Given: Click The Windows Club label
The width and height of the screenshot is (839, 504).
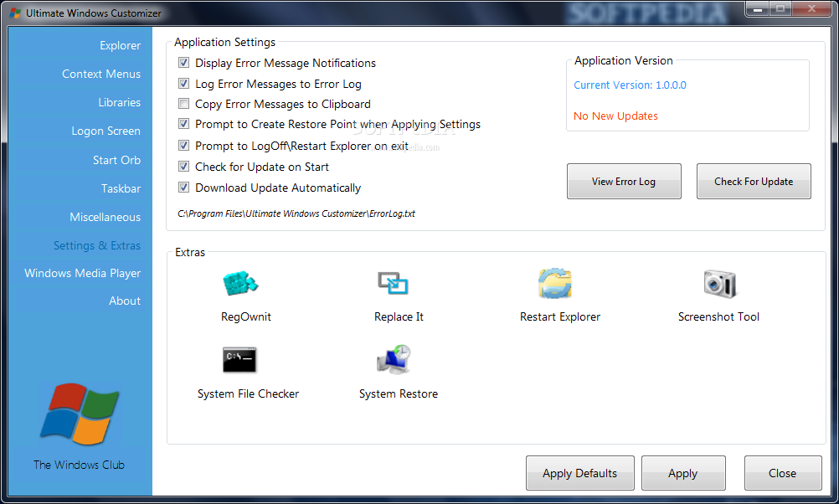Looking at the screenshot, I should click(x=80, y=465).
